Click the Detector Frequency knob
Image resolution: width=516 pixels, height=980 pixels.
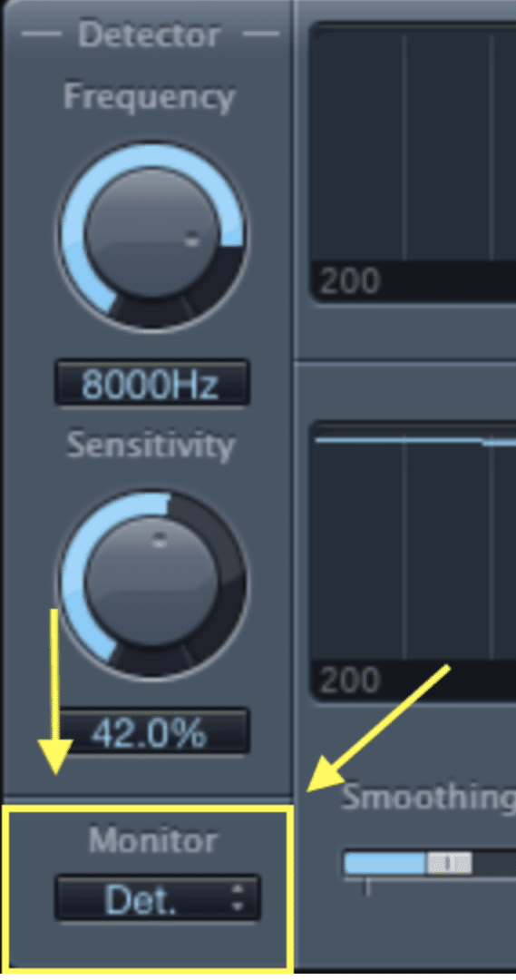tap(151, 234)
